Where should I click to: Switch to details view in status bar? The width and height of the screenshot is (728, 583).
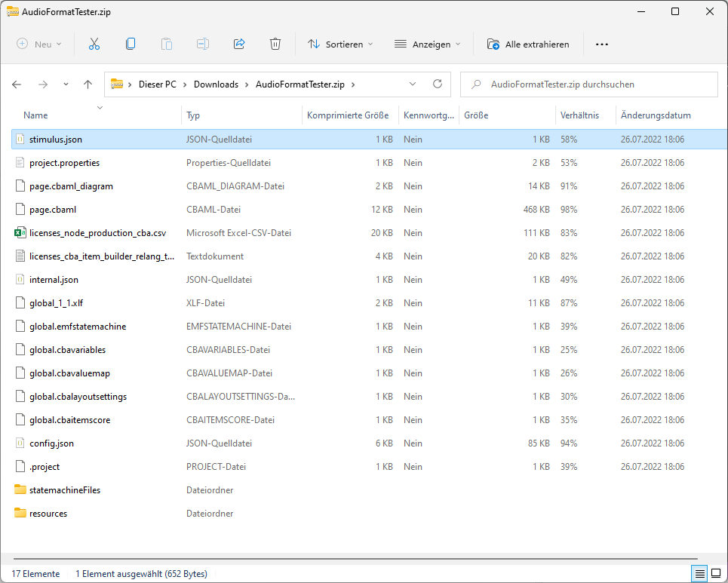click(699, 574)
